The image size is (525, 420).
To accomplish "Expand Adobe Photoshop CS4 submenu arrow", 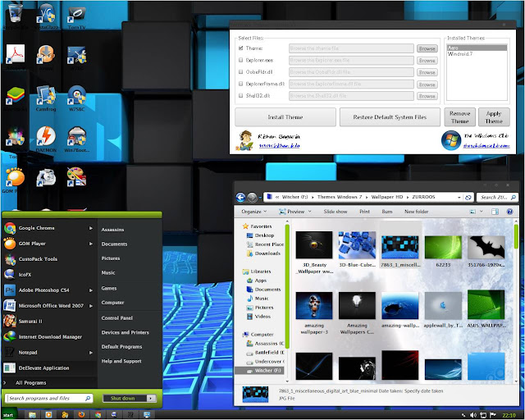I will [x=91, y=290].
